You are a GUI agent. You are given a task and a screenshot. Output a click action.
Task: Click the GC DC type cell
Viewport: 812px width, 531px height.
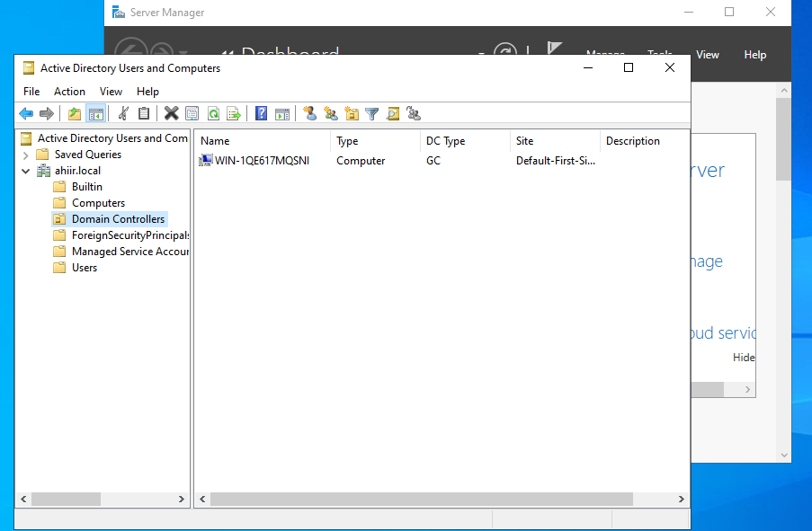(433, 161)
